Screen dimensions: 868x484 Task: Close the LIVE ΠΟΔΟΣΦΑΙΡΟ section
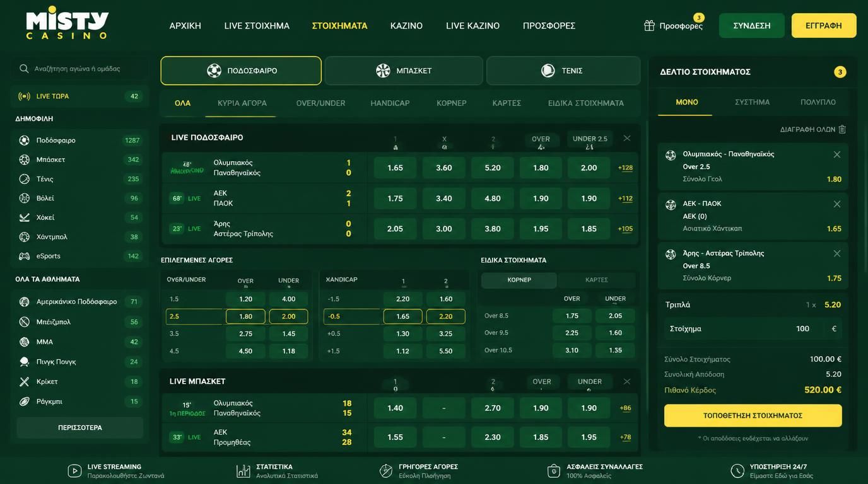626,138
